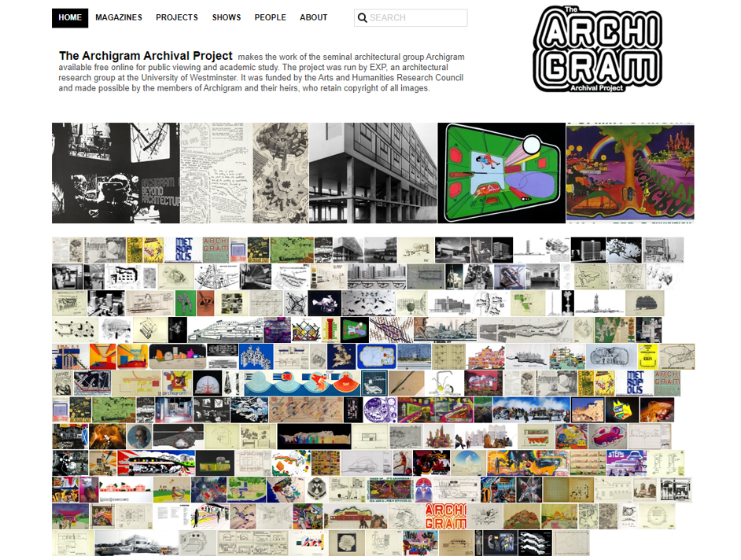Open the green capsule interior banner illustration
Viewport: 741px width, 560px height.
[501, 173]
